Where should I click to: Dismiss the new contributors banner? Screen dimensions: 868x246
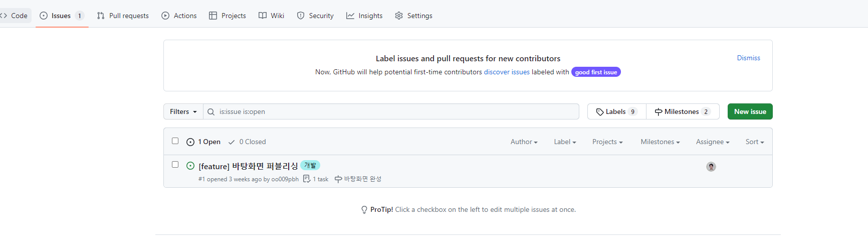(x=748, y=58)
